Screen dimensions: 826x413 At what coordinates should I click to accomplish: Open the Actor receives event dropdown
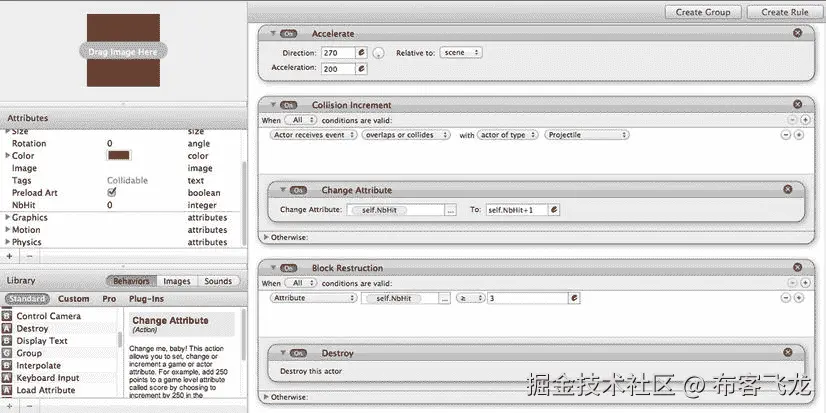(313, 135)
